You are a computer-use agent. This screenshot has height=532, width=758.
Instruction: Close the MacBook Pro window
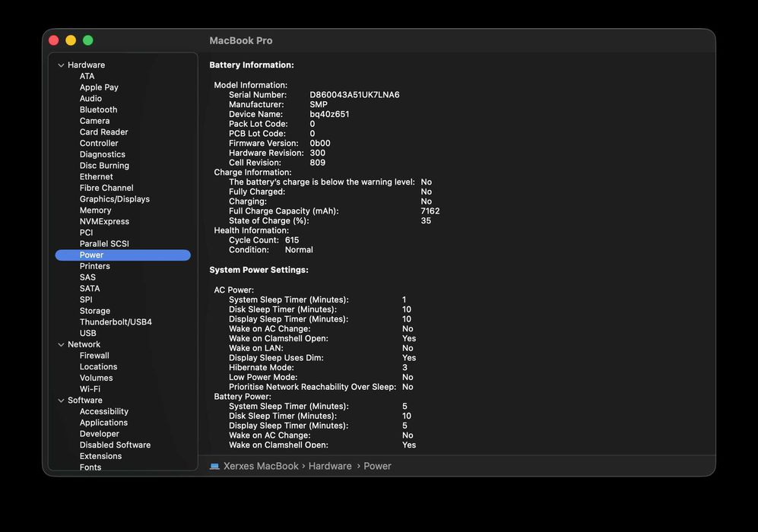pyautogui.click(x=54, y=40)
